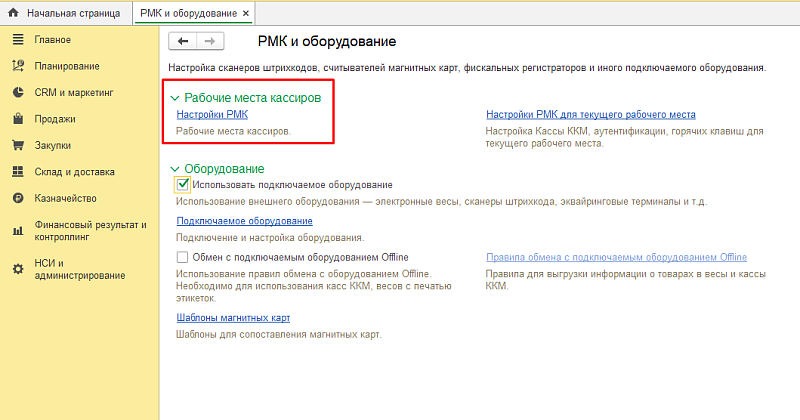Screen dimensions: 800x420
Task: Click the Планирование sidebar icon
Action: 17,66
